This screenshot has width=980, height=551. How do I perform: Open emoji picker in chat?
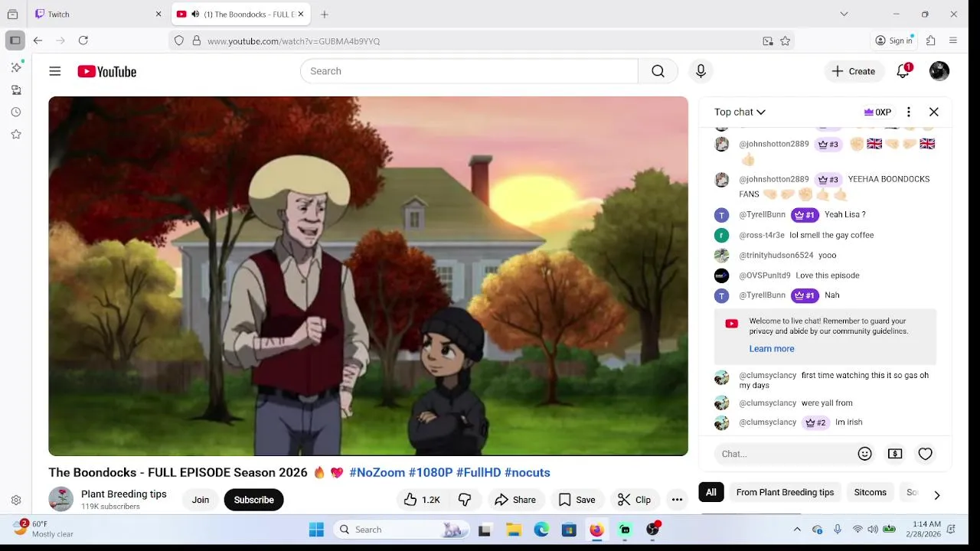(865, 454)
